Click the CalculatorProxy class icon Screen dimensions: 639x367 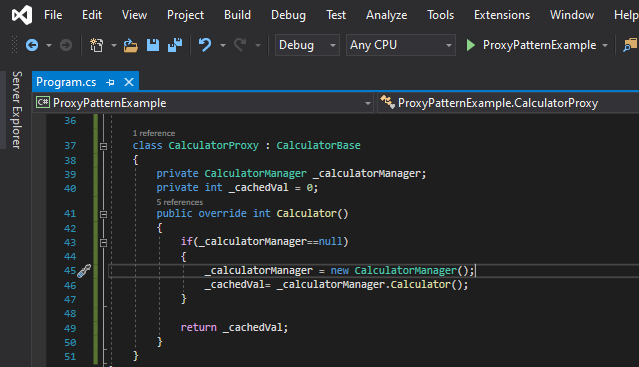[x=388, y=102]
